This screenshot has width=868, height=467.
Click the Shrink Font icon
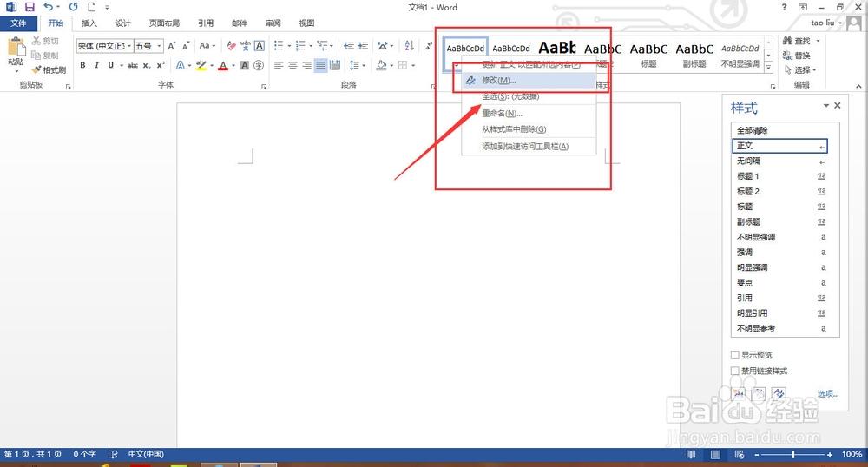(186, 46)
